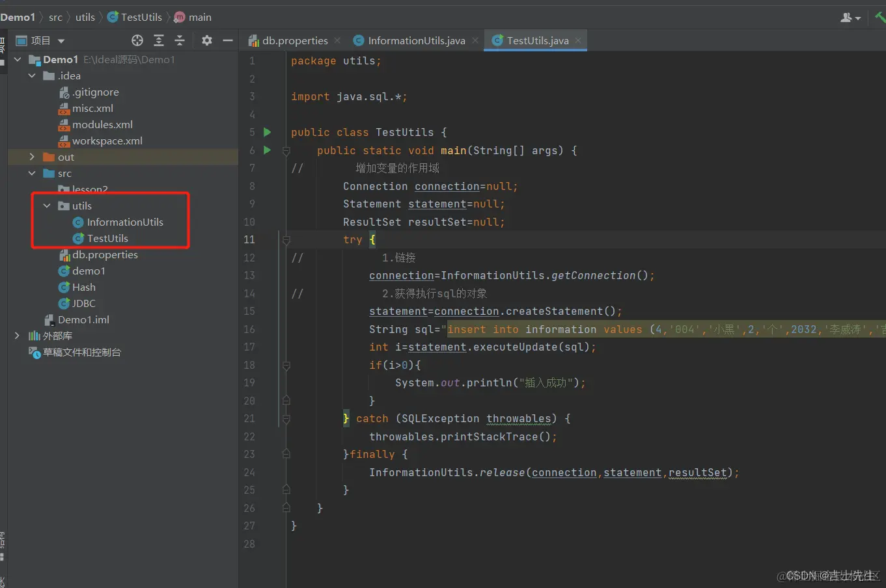Click line number 16 in the gutter
886x588 pixels.
click(249, 329)
